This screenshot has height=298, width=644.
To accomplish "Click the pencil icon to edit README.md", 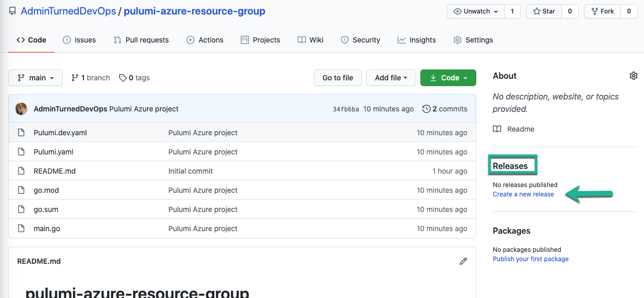I will point(463,261).
